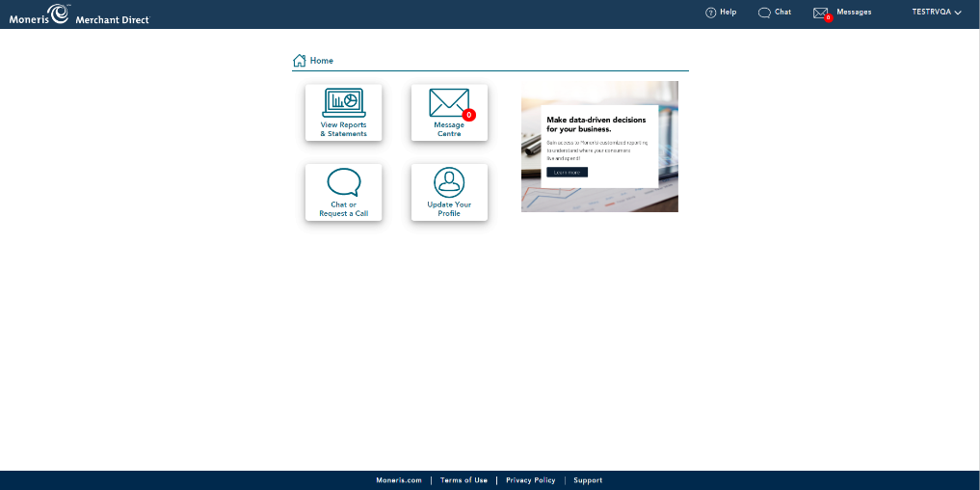
Task: Open View Reports & Statements chart icon
Action: 343,102
